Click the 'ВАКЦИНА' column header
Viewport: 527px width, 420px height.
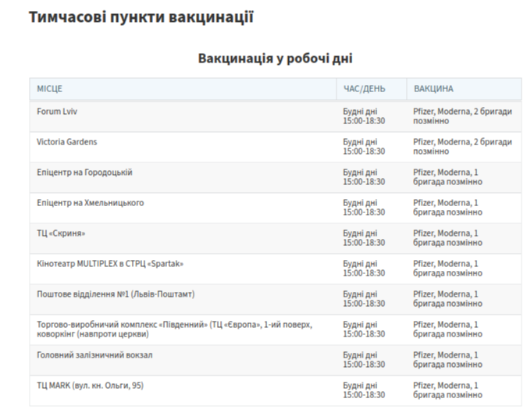pyautogui.click(x=464, y=89)
